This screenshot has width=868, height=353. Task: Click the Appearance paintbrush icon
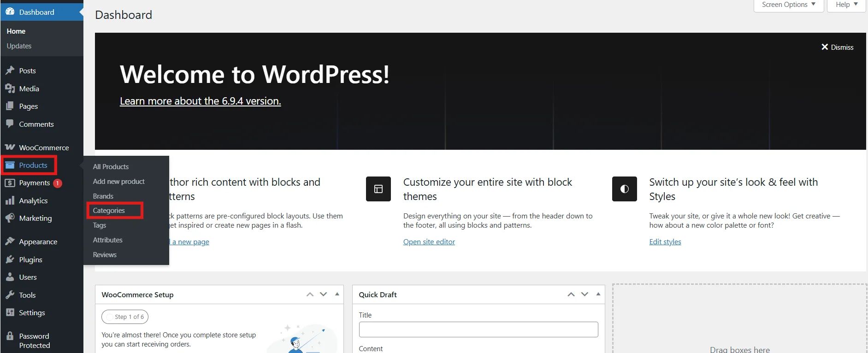(10, 241)
